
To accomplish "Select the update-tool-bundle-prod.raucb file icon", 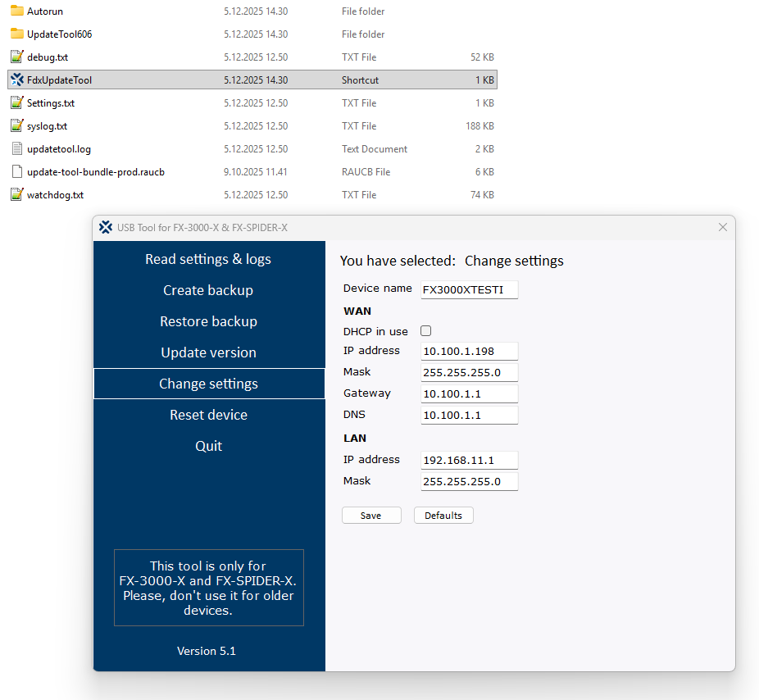I will 16,171.
